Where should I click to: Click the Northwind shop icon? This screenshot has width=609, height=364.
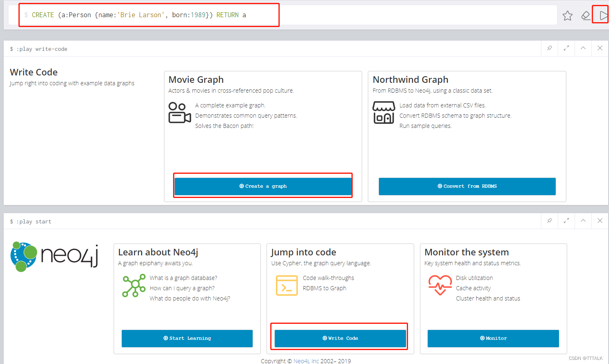click(x=384, y=112)
